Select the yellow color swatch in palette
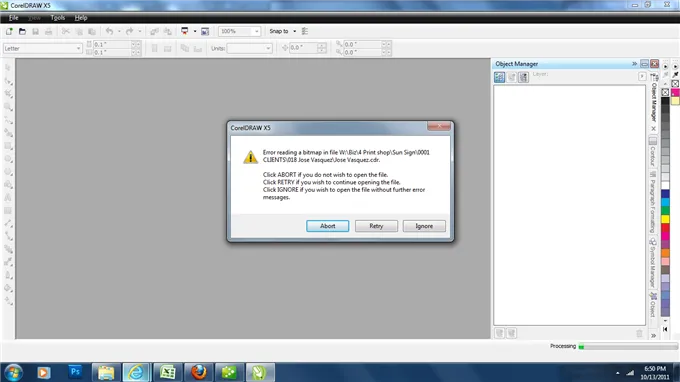Image resolution: width=680 pixels, height=382 pixels. [665, 219]
